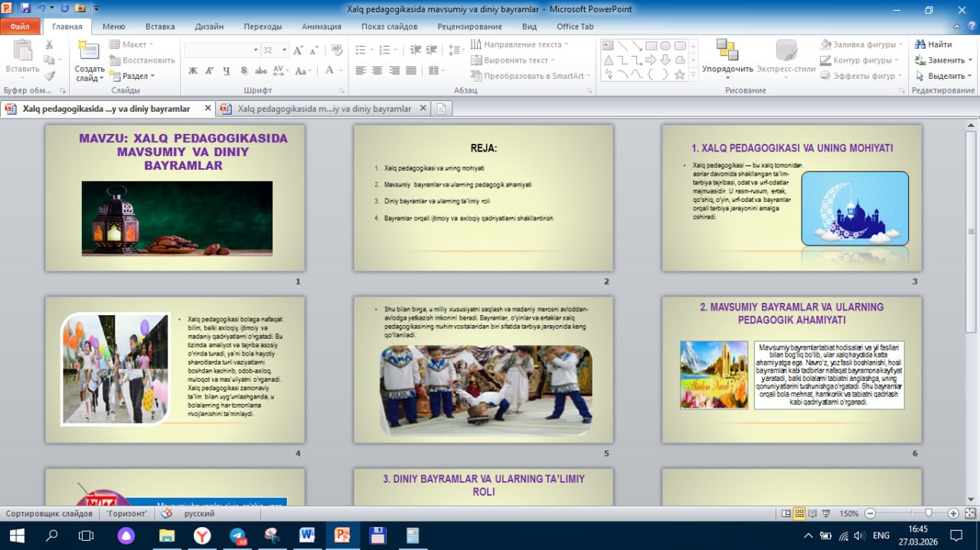Align text left in Абзац group
The height and width of the screenshot is (550, 980).
(x=361, y=70)
